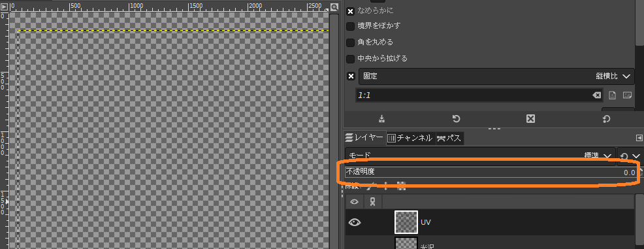
Task: Switch to the レイヤー tab
Action: (364, 138)
